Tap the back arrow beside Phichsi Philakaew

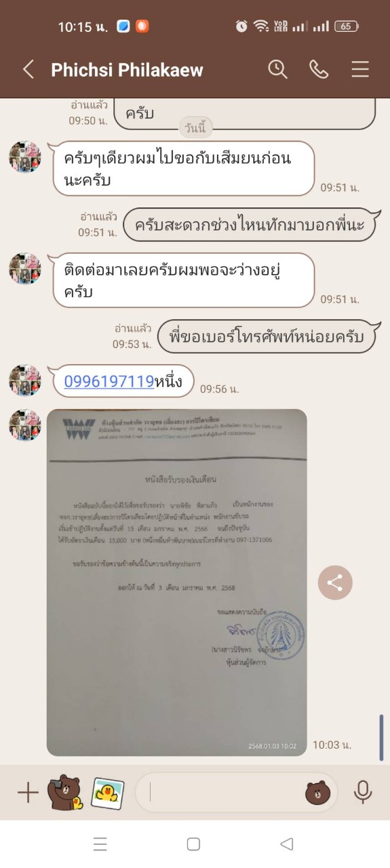coord(28,69)
